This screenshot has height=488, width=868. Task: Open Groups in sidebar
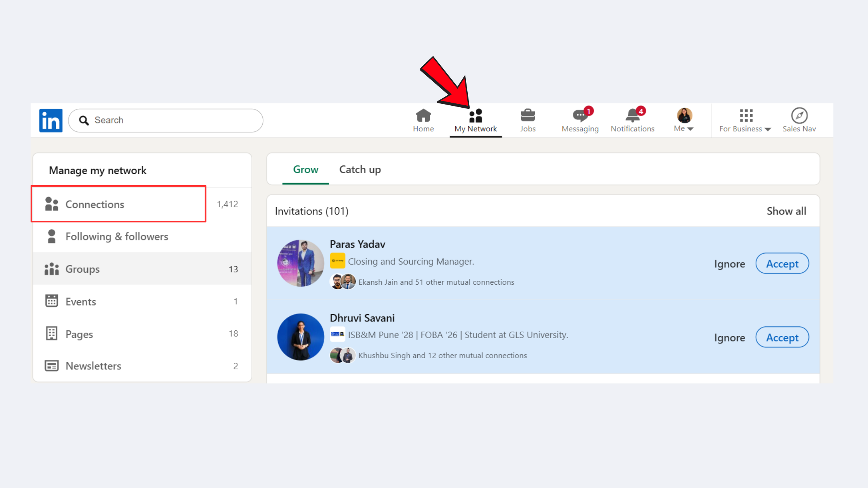[x=142, y=269]
